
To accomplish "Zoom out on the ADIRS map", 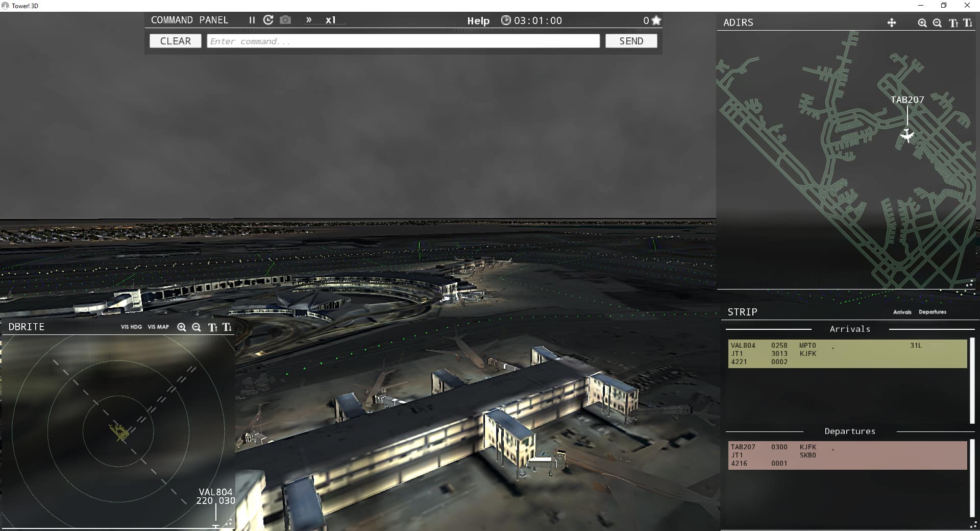I will coord(937,23).
